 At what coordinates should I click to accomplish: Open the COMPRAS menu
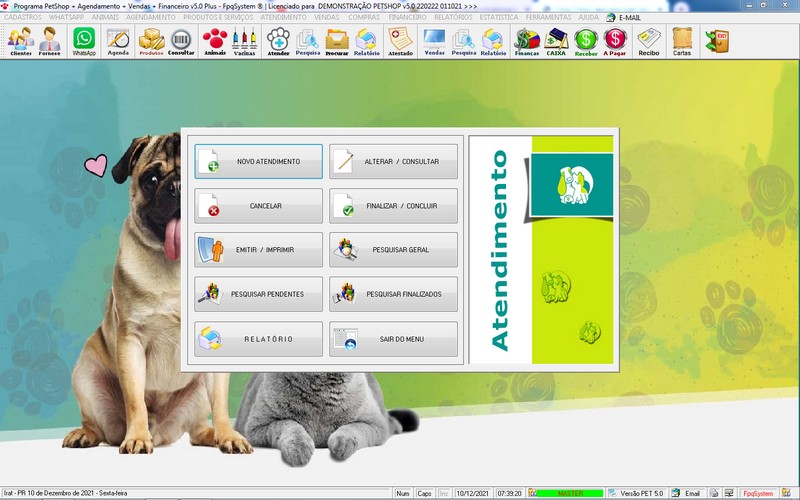pos(364,17)
